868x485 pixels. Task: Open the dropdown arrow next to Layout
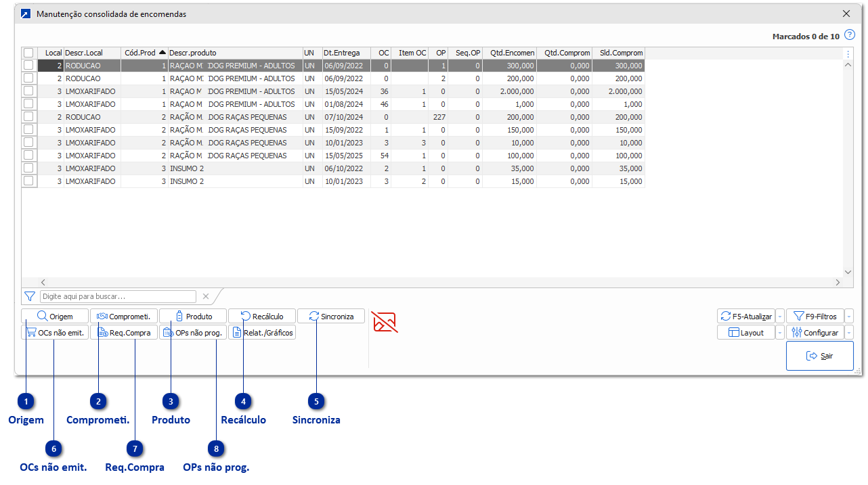[x=780, y=332]
